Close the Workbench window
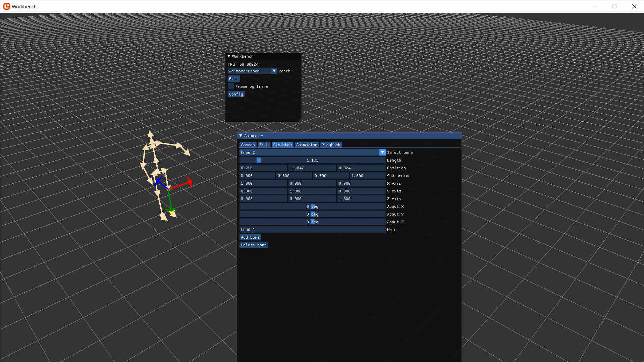 point(634,6)
